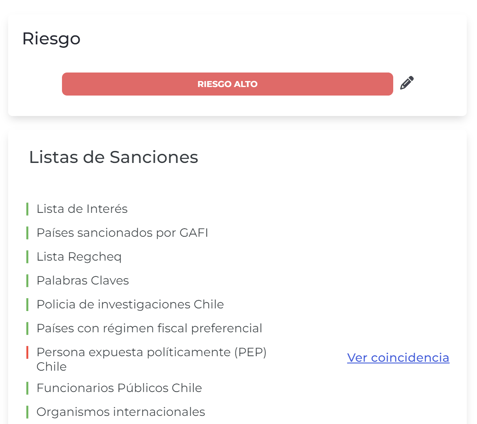This screenshot has width=477, height=424.
Task: Select Países sancionados por GAFI entry
Action: [x=122, y=233]
